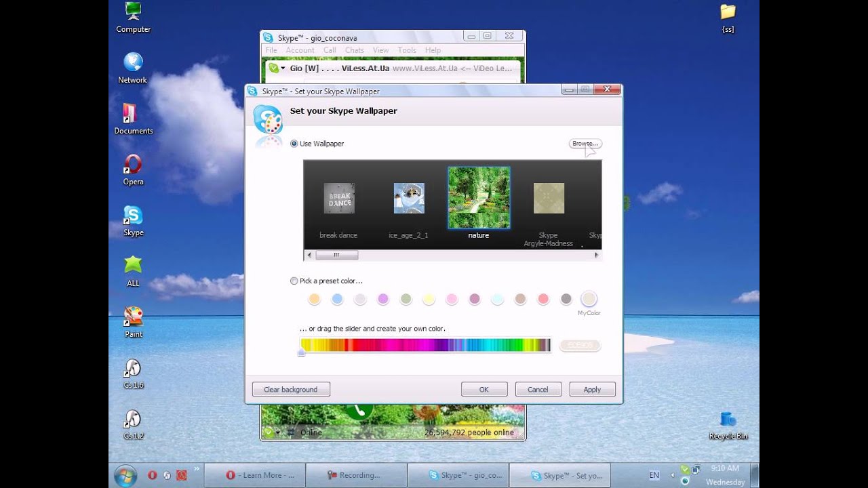
Task: Pick the MyColor preset swatch
Action: tap(589, 299)
